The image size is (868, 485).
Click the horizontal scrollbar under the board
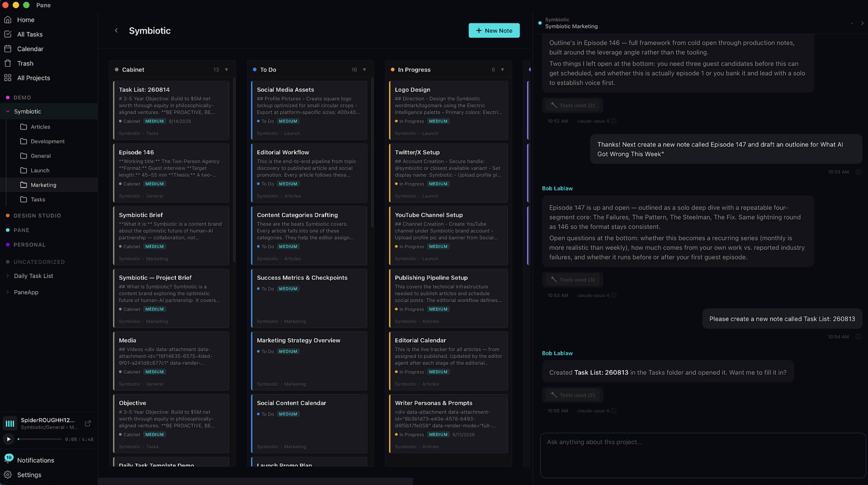point(255,481)
